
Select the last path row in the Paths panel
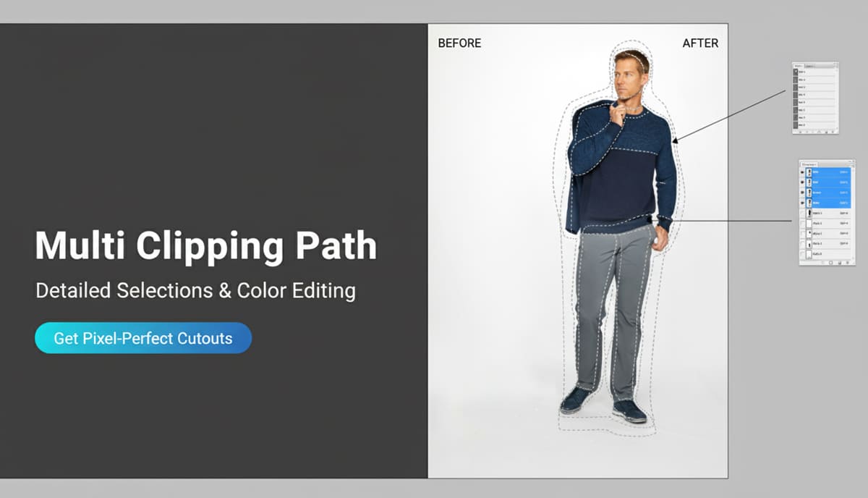pos(814,125)
